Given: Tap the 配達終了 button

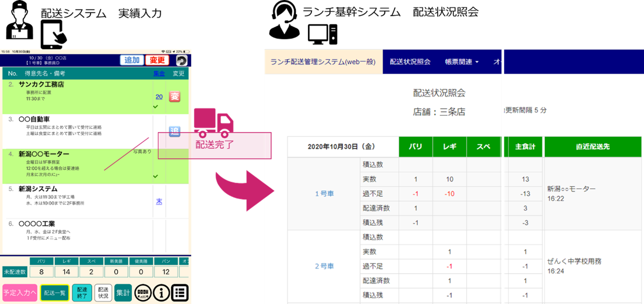Looking at the screenshot, I should coord(82,293).
